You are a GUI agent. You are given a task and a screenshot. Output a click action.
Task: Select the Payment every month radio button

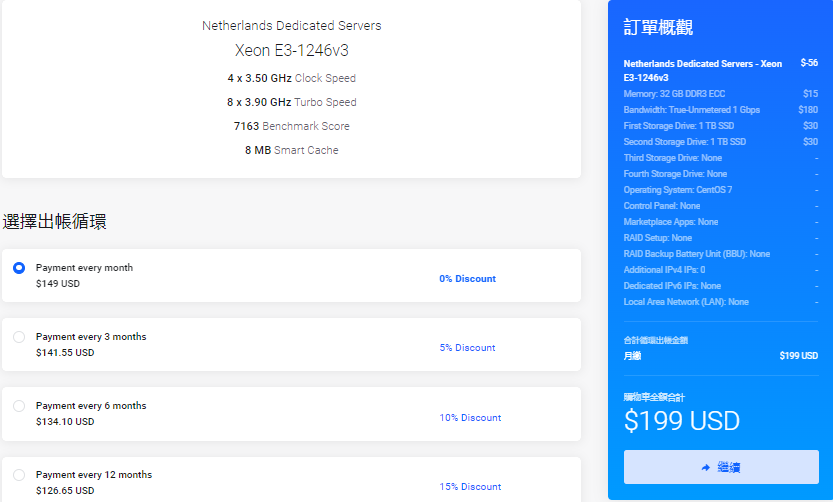tap(19, 268)
